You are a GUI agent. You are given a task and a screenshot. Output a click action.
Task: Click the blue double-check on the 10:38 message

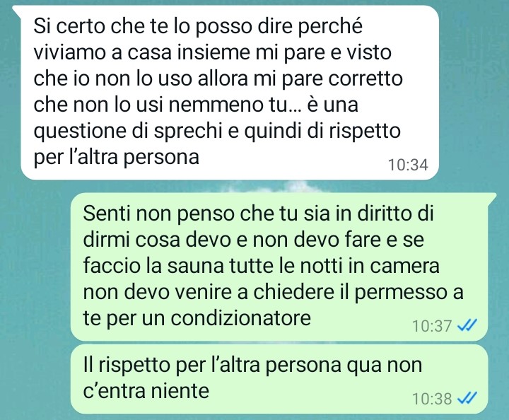(467, 398)
